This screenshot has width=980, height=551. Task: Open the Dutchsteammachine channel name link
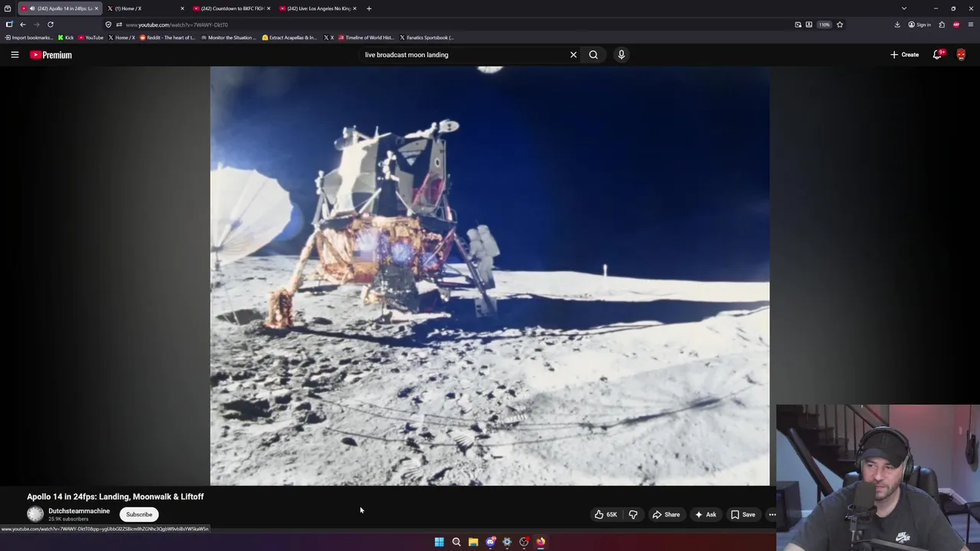tap(79, 510)
